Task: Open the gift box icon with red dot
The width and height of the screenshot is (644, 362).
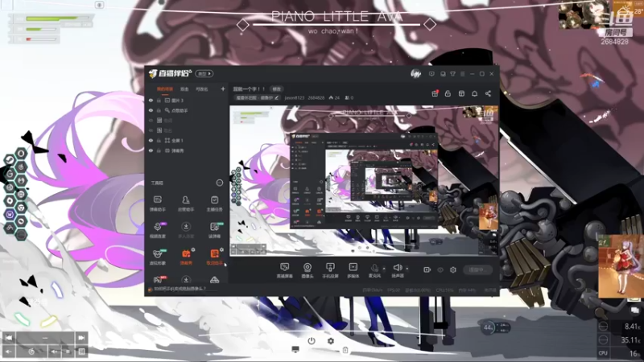Action: (x=435, y=93)
